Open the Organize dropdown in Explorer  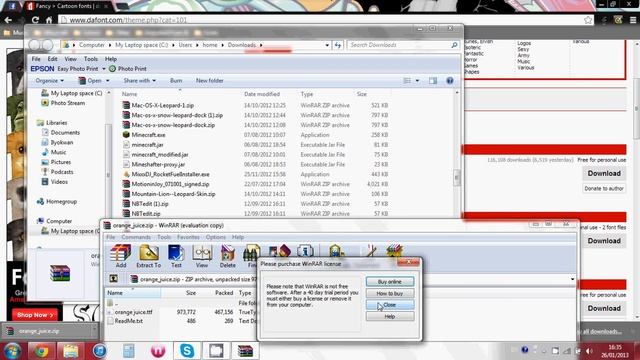point(49,81)
